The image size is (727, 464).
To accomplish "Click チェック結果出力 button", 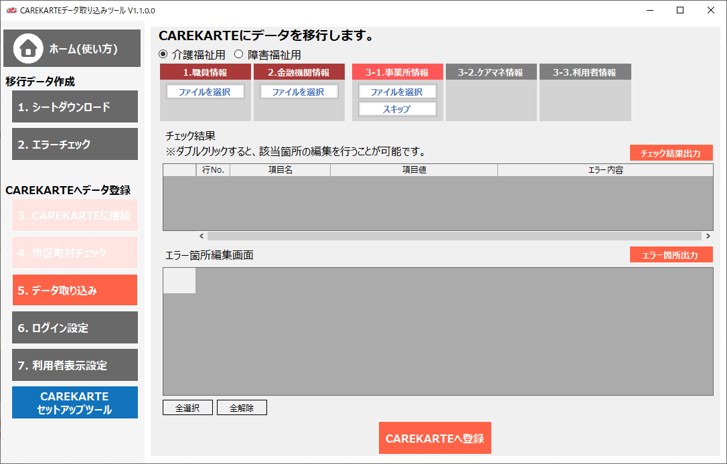I will [671, 153].
